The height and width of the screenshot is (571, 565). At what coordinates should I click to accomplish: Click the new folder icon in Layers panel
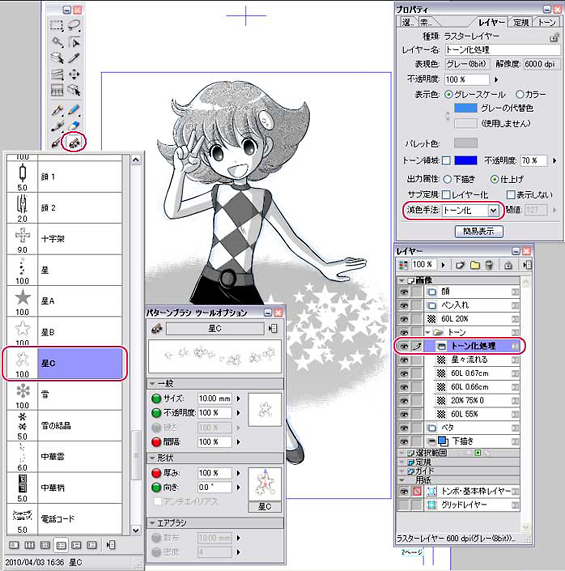475,265
